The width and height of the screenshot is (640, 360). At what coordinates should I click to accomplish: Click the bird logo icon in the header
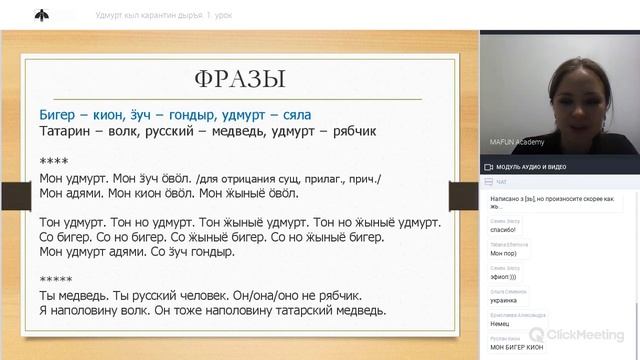pos(42,15)
